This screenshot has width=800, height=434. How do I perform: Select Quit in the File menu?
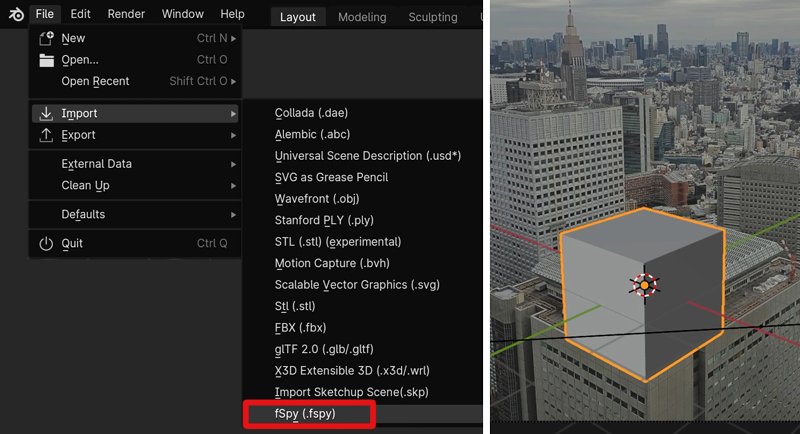click(x=136, y=243)
